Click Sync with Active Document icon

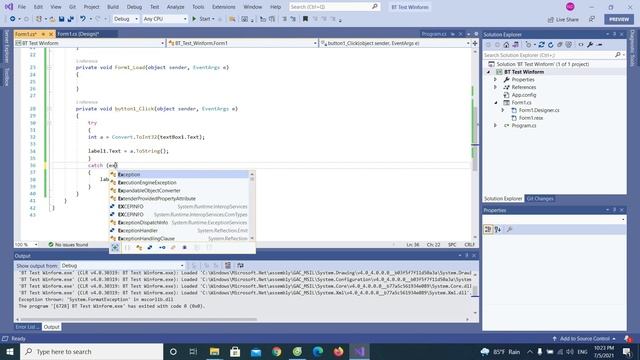click(541, 45)
